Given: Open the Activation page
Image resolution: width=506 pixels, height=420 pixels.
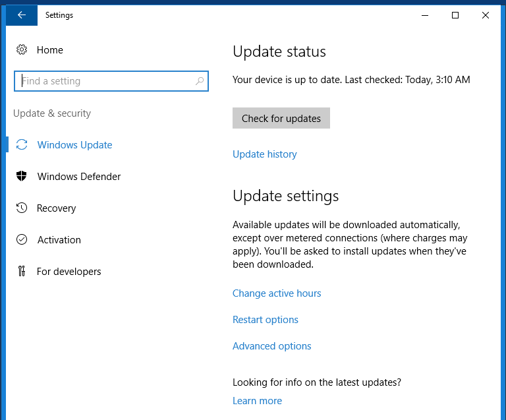Looking at the screenshot, I should [x=59, y=240].
